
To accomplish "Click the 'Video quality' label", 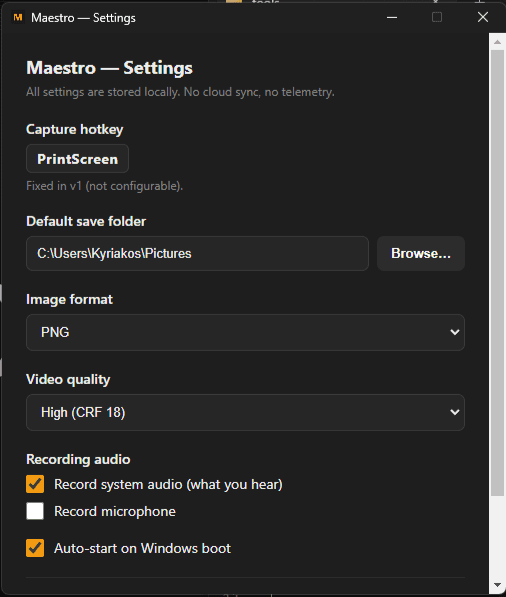I will (x=68, y=380).
